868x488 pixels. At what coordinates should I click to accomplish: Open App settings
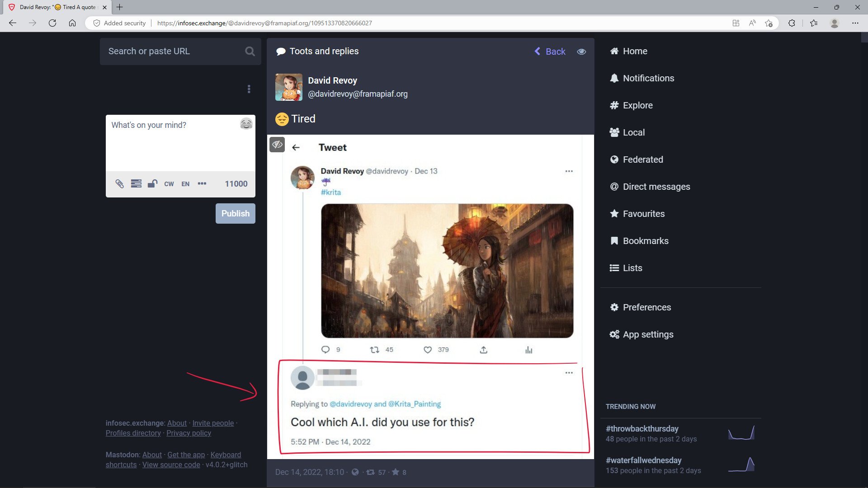click(x=642, y=335)
